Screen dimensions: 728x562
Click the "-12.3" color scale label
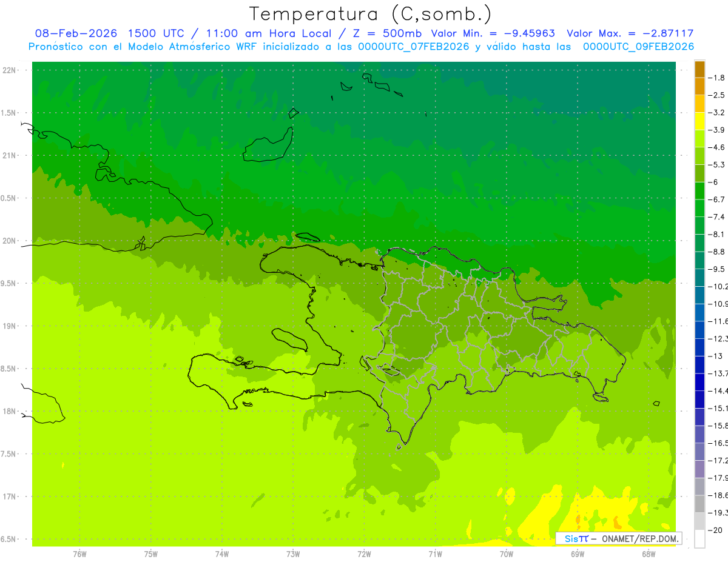click(718, 338)
